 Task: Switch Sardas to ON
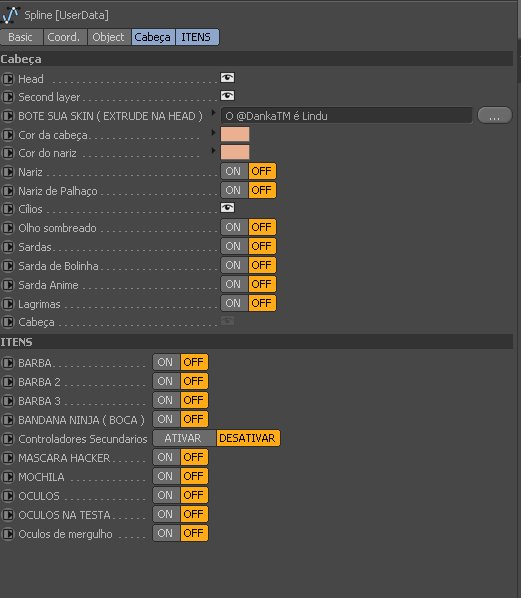234,246
